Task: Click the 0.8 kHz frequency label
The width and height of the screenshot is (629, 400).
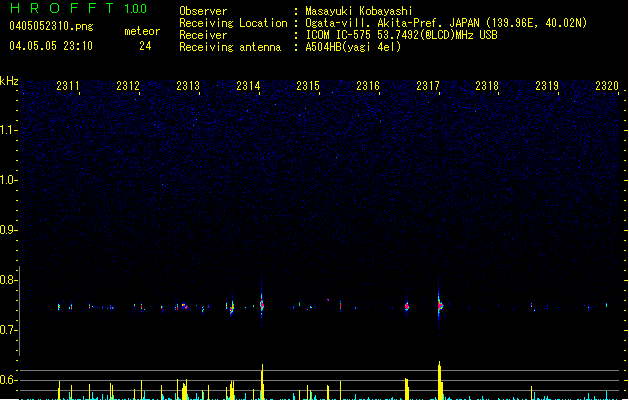Action: pyautogui.click(x=9, y=280)
